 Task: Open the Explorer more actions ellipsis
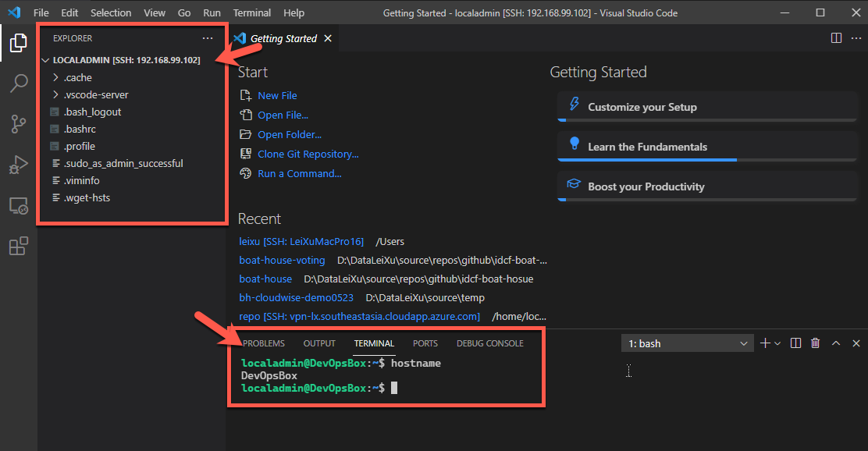pos(208,38)
